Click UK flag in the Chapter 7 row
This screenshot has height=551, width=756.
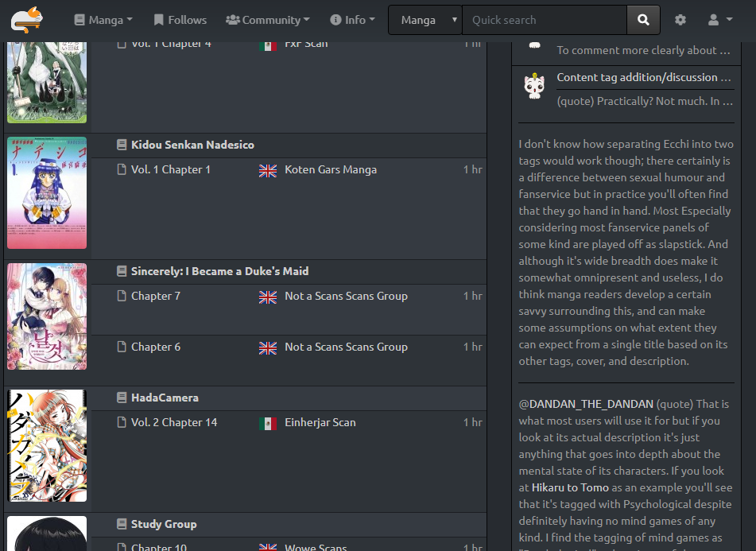[268, 297]
